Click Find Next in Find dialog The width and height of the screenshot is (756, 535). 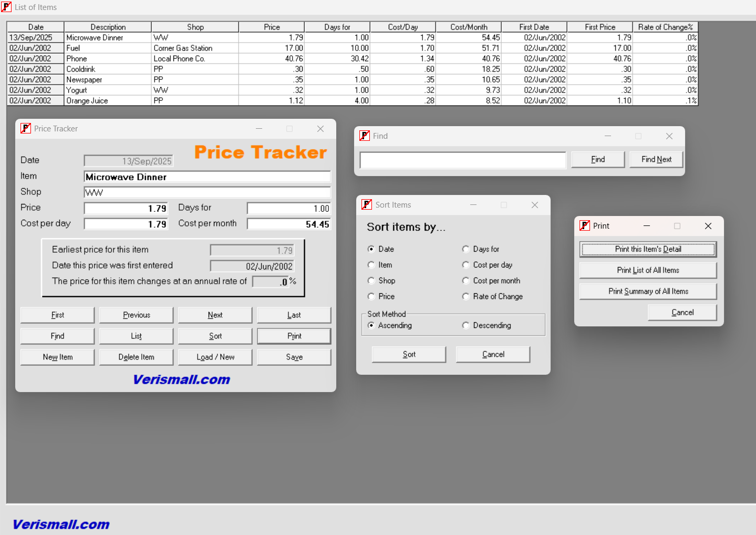(656, 159)
